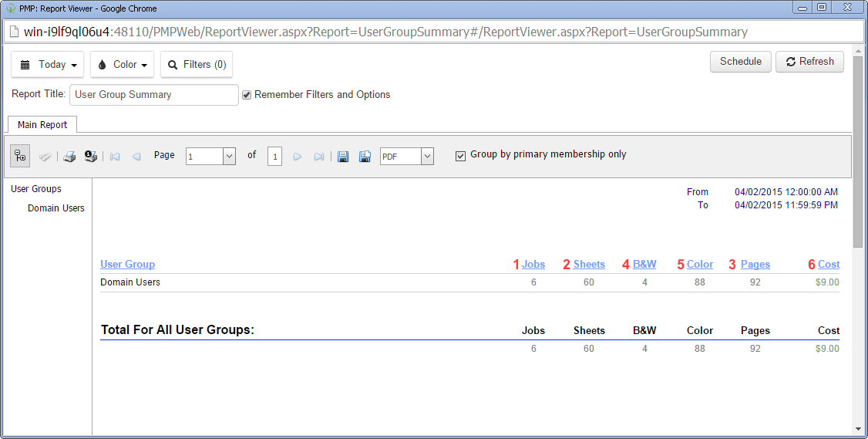Open the Color options dropdown
The image size is (868, 439).
tap(122, 65)
